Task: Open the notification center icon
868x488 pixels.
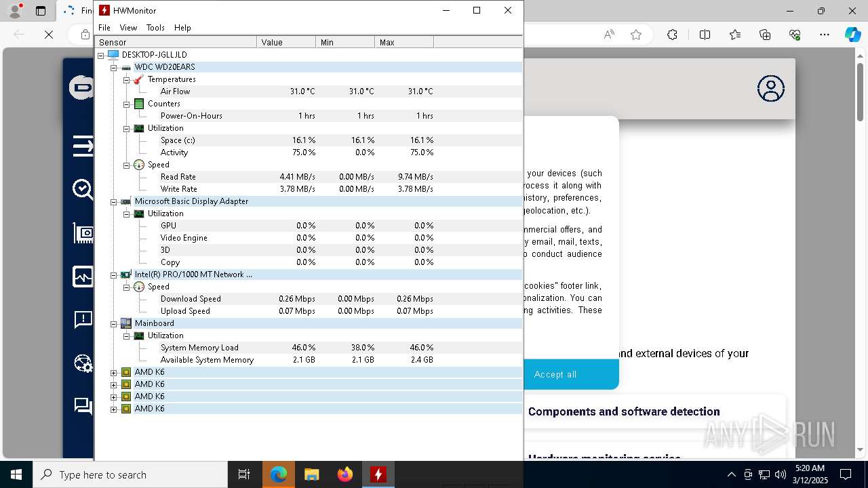Action: click(846, 474)
